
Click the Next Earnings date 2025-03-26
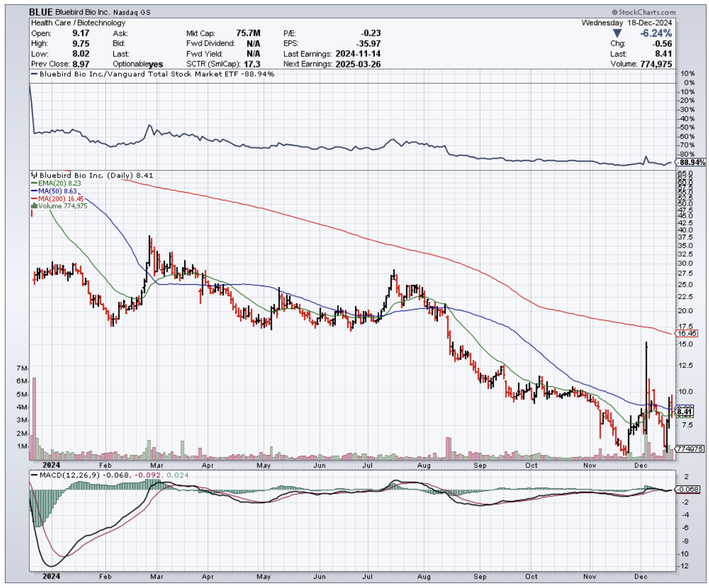[357, 64]
